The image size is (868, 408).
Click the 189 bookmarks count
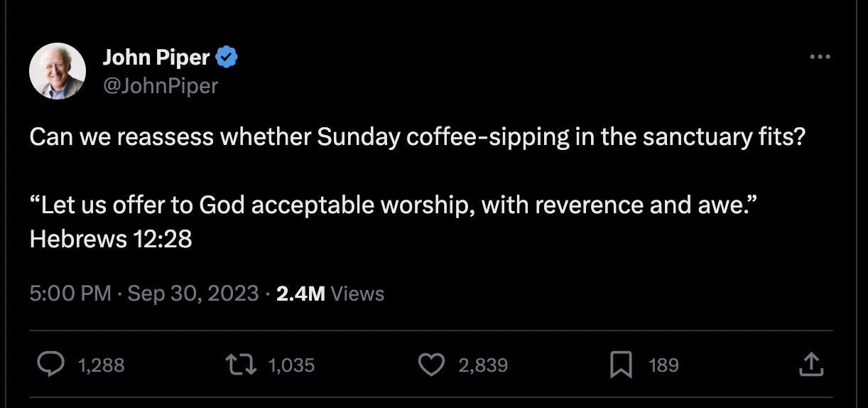[x=664, y=365]
